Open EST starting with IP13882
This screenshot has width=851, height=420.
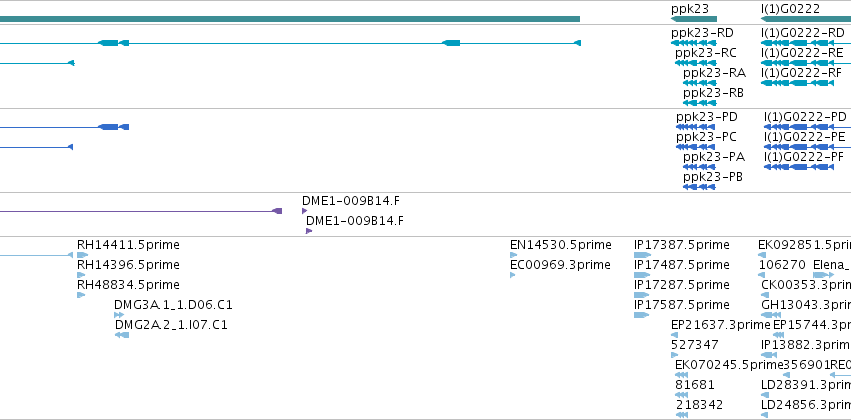pos(805,345)
